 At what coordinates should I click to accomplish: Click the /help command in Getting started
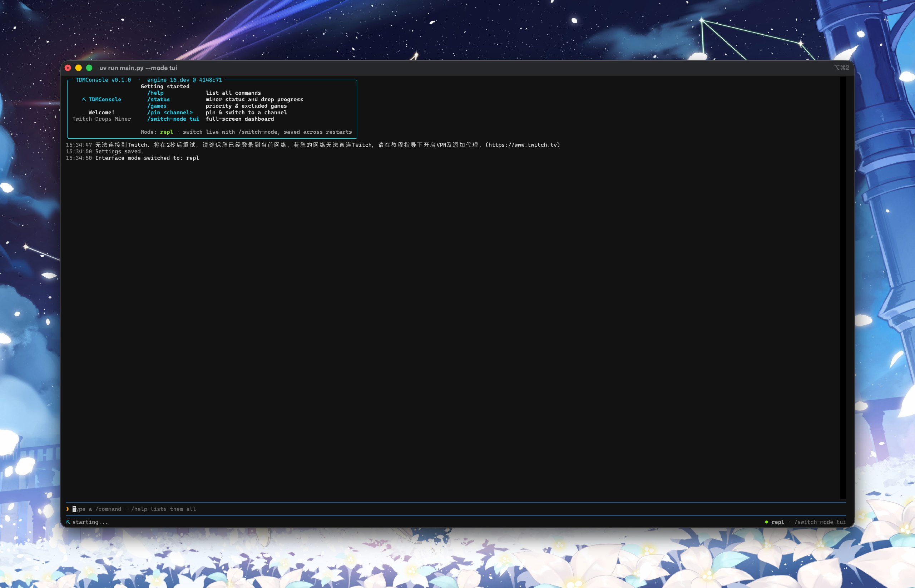[155, 93]
